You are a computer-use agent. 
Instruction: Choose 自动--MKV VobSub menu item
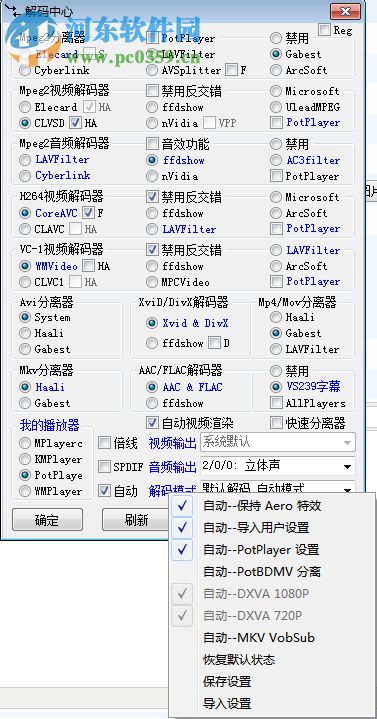[272, 638]
